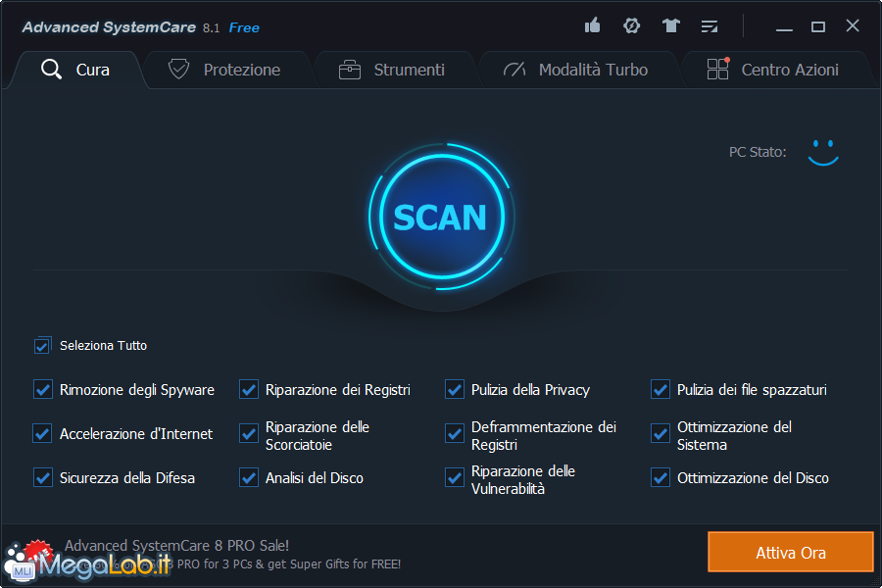Viewport: 882px width, 588px height.
Task: Click the magnifier icon on Cura tab
Action: coord(51,70)
